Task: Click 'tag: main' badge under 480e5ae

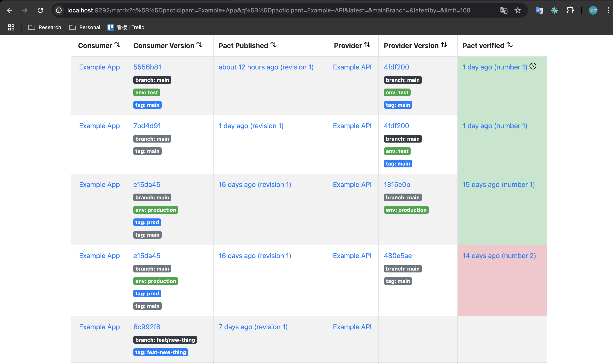Action: pos(398,281)
